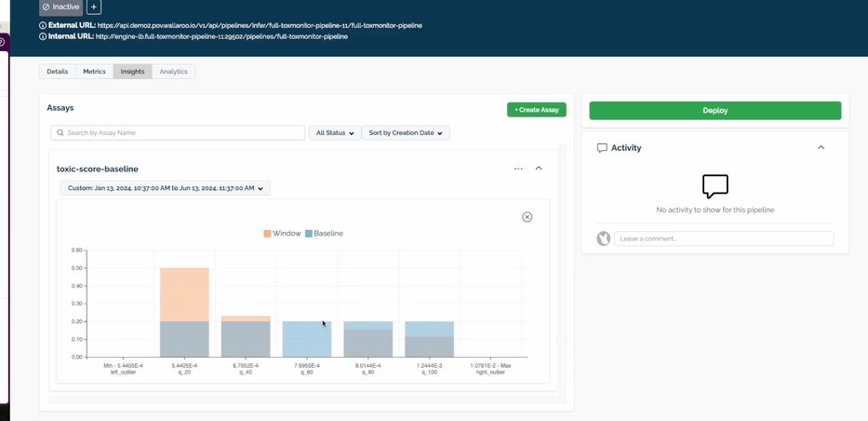Focus the Search by Assay Name field

pyautogui.click(x=178, y=133)
